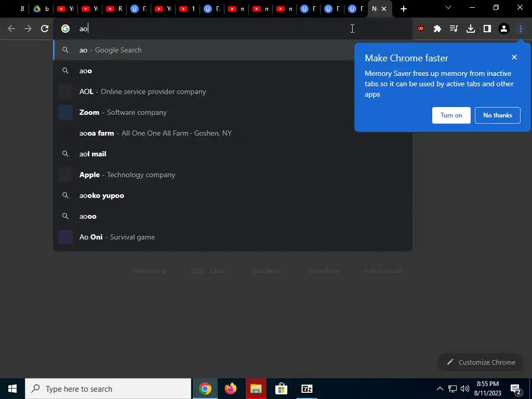The image size is (532, 399).
Task: Pick the Ao Oni survival game suggestion
Action: click(233, 237)
